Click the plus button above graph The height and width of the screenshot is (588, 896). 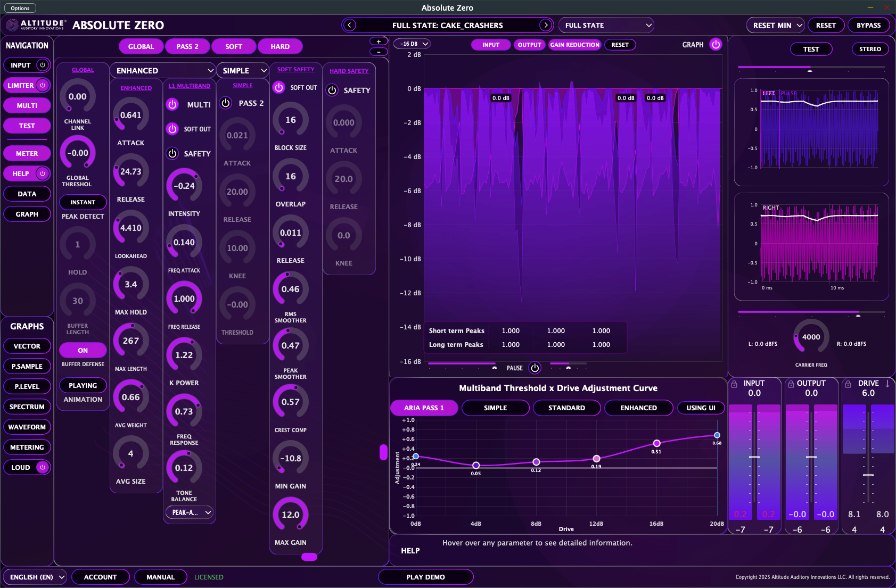click(379, 42)
